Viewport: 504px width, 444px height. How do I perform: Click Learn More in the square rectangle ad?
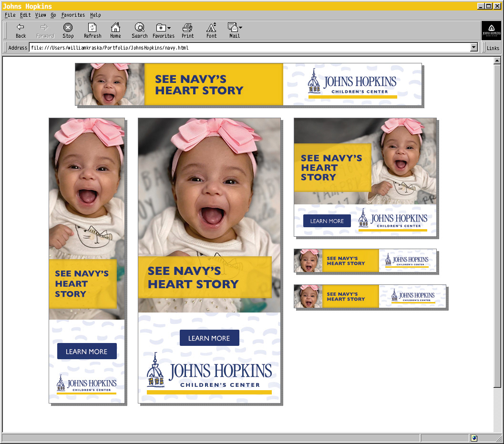tap(327, 221)
